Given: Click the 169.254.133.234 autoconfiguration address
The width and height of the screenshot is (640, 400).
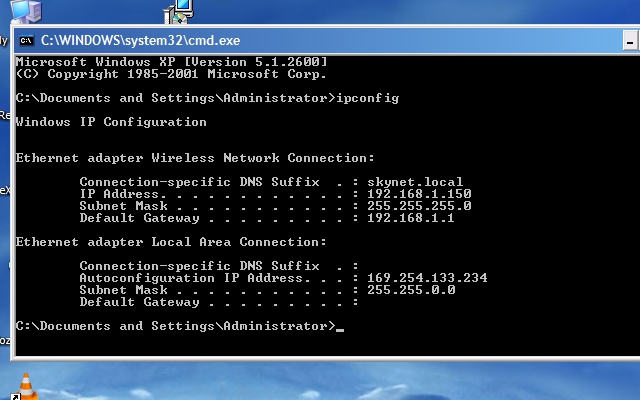Looking at the screenshot, I should [x=427, y=278].
